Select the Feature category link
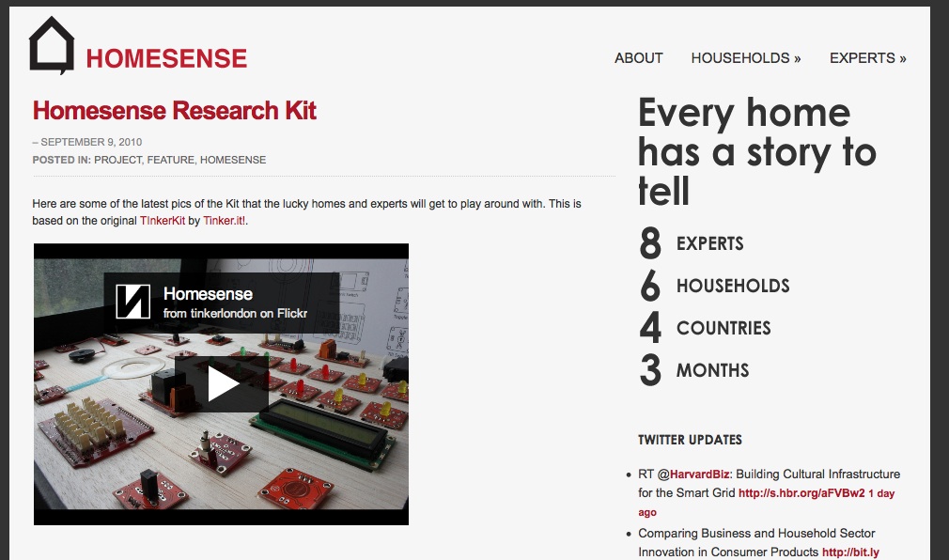Image resolution: width=949 pixels, height=560 pixels. (x=170, y=160)
